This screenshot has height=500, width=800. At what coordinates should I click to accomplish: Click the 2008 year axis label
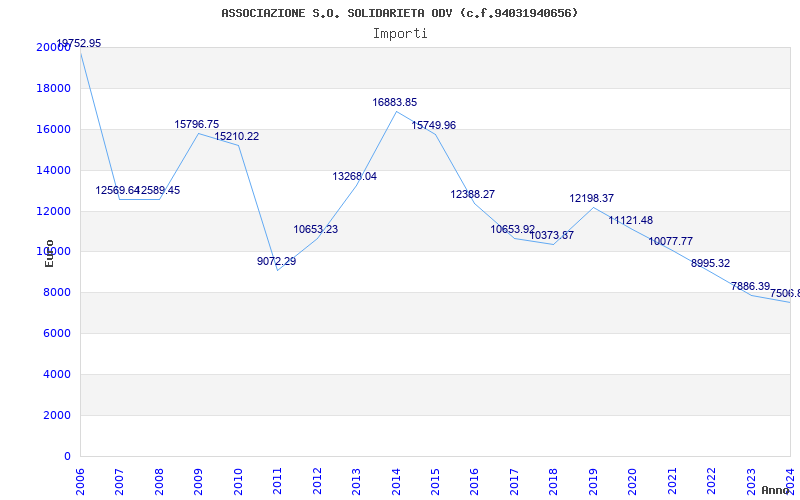coord(159,482)
